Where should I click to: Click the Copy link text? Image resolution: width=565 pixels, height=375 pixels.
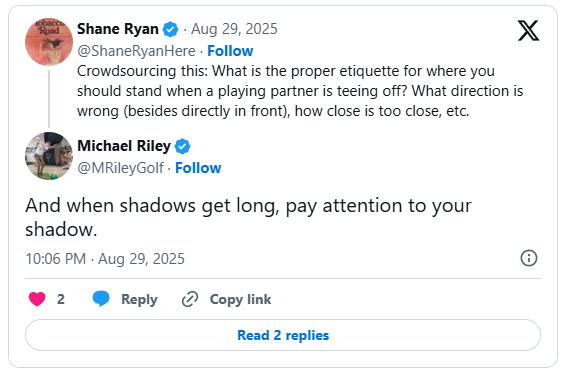pyautogui.click(x=240, y=299)
